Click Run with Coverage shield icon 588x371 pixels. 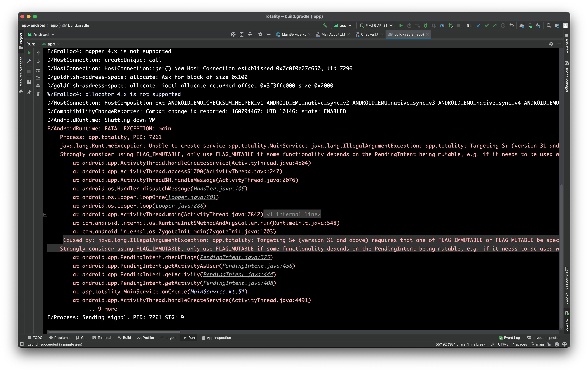pos(434,25)
